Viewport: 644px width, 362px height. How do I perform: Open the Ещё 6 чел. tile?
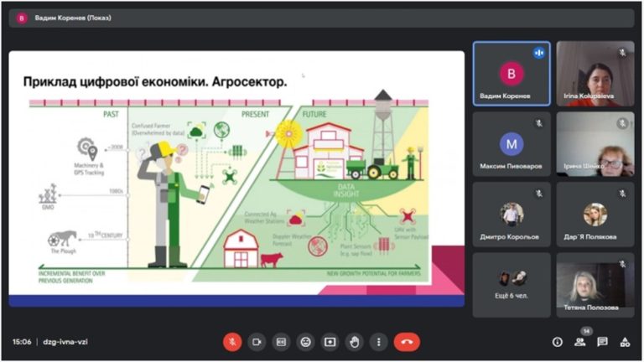click(512, 285)
